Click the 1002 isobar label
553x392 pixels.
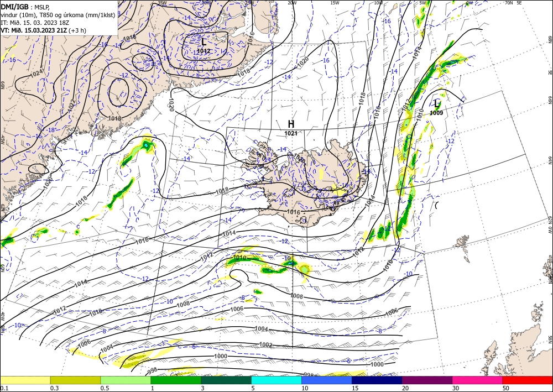(x=265, y=344)
